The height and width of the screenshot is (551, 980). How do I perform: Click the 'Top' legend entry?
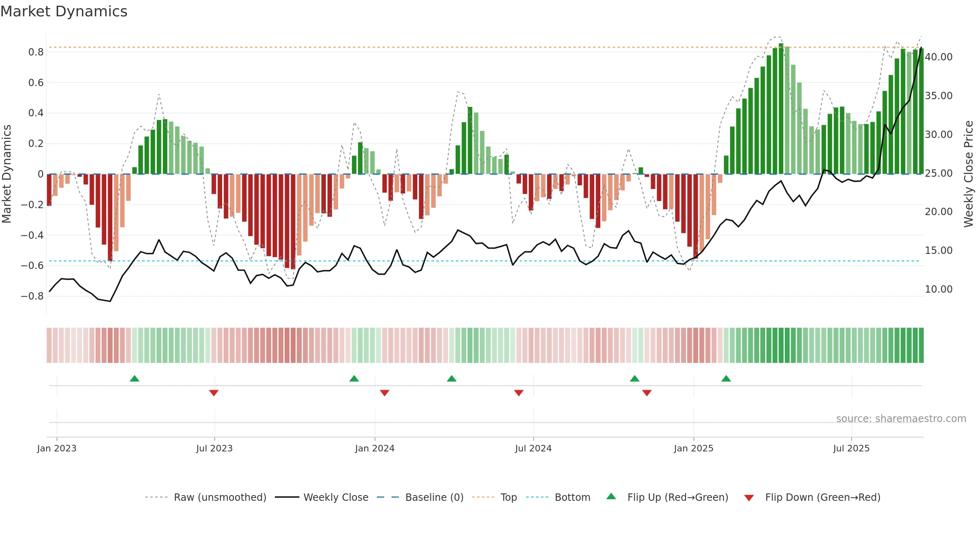click(494, 497)
